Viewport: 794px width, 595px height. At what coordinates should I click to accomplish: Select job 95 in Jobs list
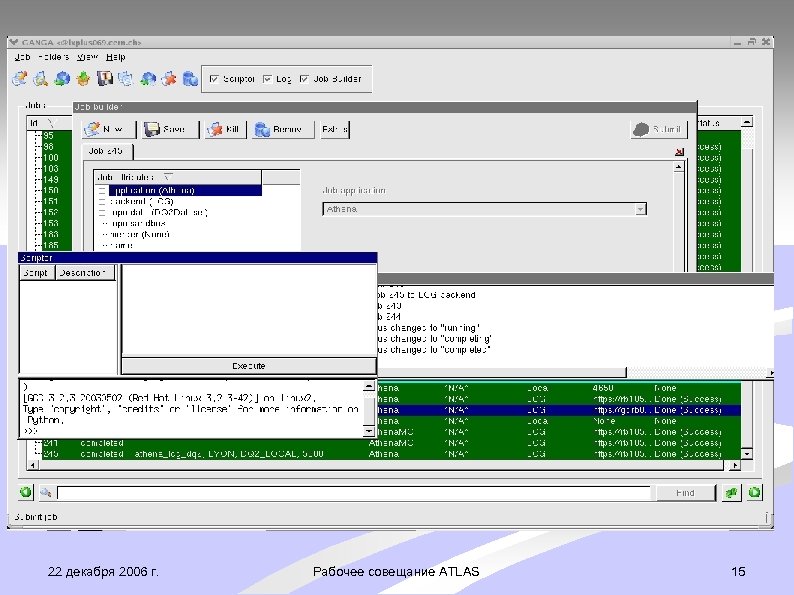tap(49, 136)
